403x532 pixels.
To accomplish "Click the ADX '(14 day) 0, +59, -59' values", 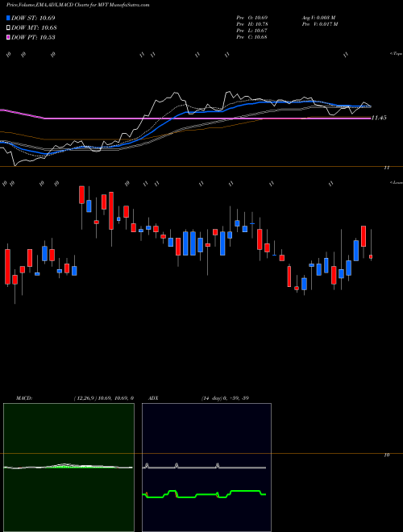I will point(225,398).
